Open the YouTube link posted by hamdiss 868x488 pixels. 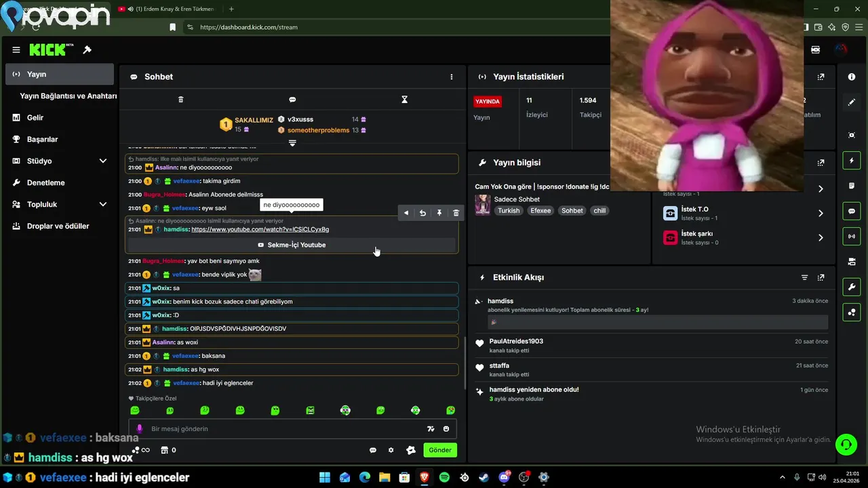[x=260, y=229]
